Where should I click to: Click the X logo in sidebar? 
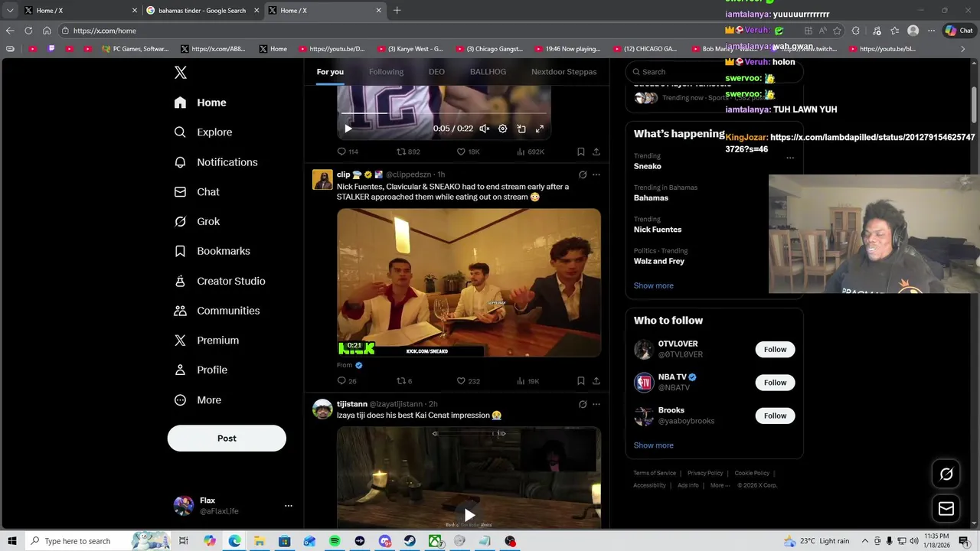(x=181, y=73)
